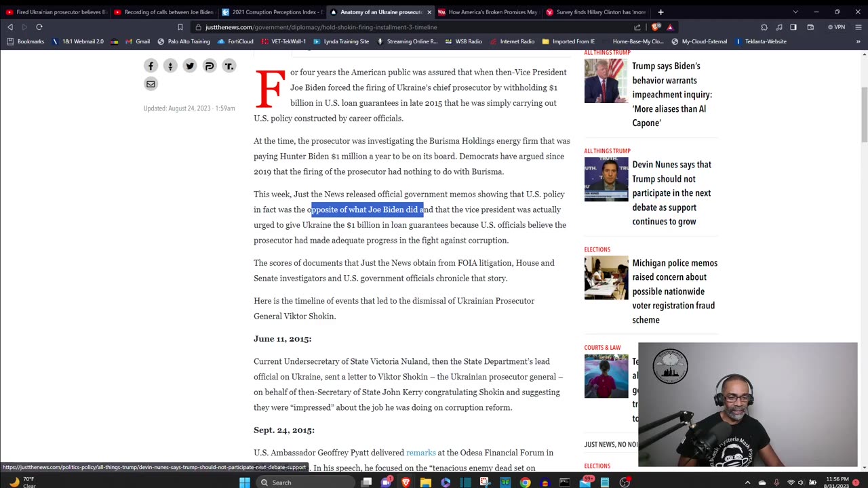Click the COURTS & LAW category label

(x=602, y=348)
